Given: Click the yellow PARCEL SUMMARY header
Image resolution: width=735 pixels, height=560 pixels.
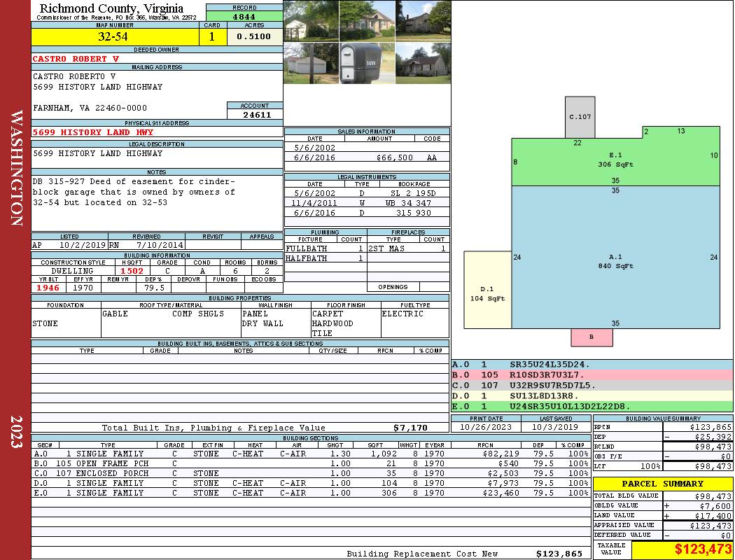Looking at the screenshot, I should click(x=662, y=484).
